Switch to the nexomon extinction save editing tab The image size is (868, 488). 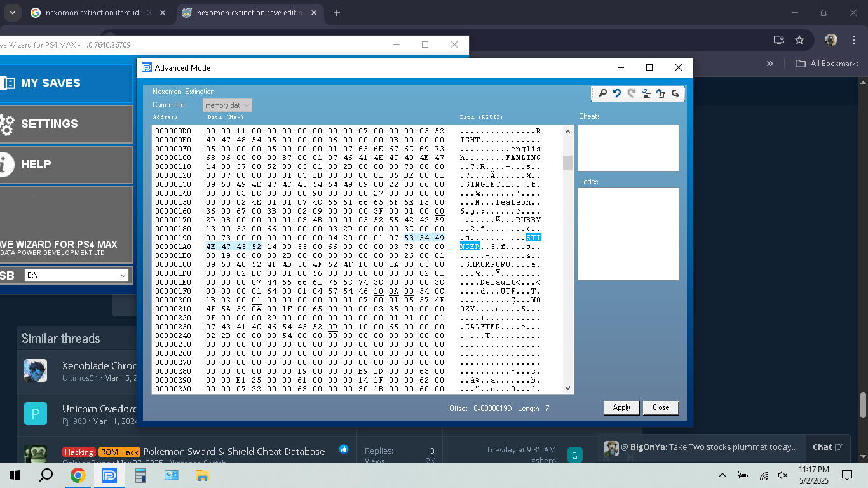coord(250,13)
